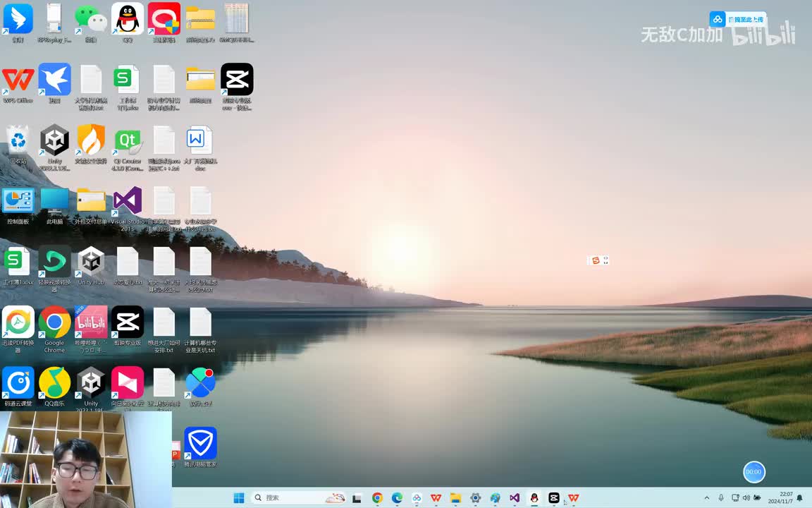Open the Windows Start menu
Screen dimensions: 812x508
239,497
